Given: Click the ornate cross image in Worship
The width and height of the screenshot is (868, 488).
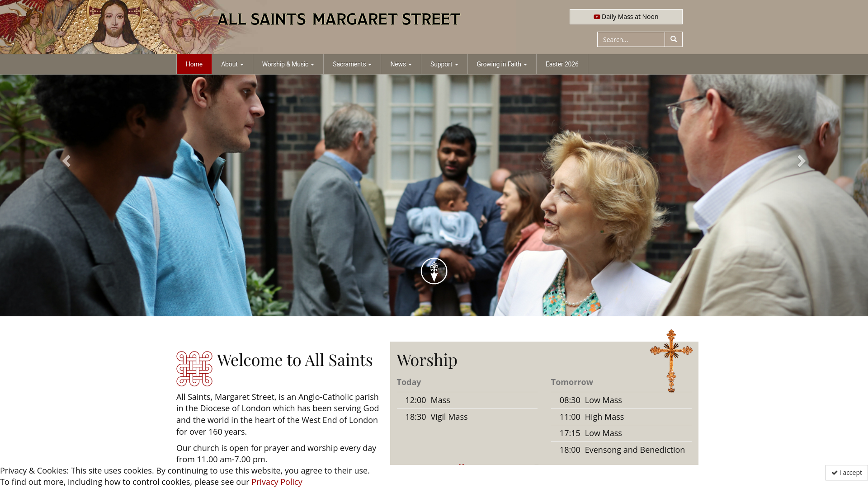Looking at the screenshot, I should pos(671,361).
